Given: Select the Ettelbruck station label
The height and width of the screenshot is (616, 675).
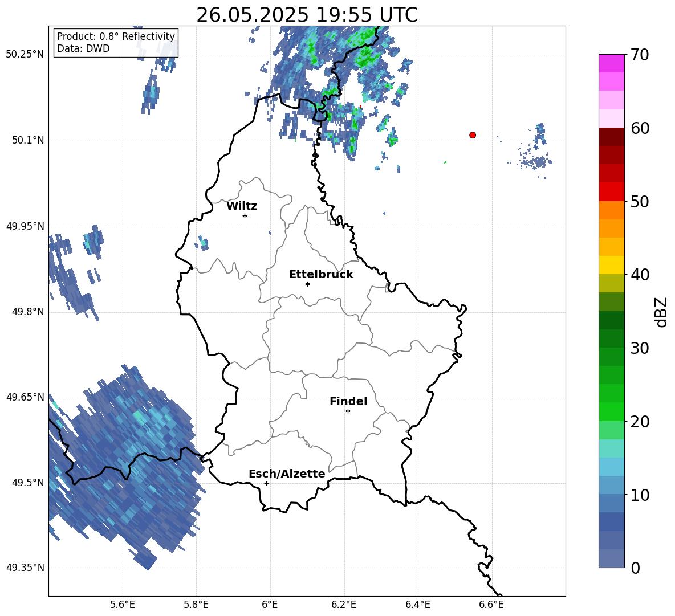Looking at the screenshot, I should click(321, 275).
